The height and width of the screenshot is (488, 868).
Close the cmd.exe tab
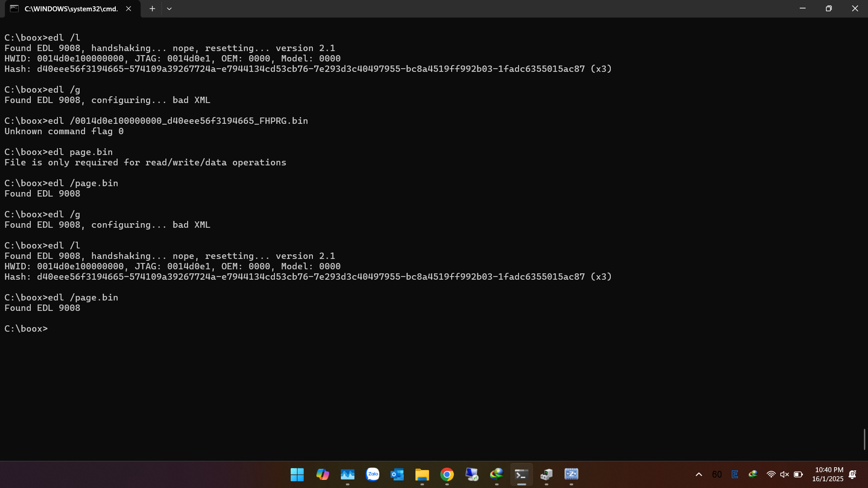coord(128,9)
